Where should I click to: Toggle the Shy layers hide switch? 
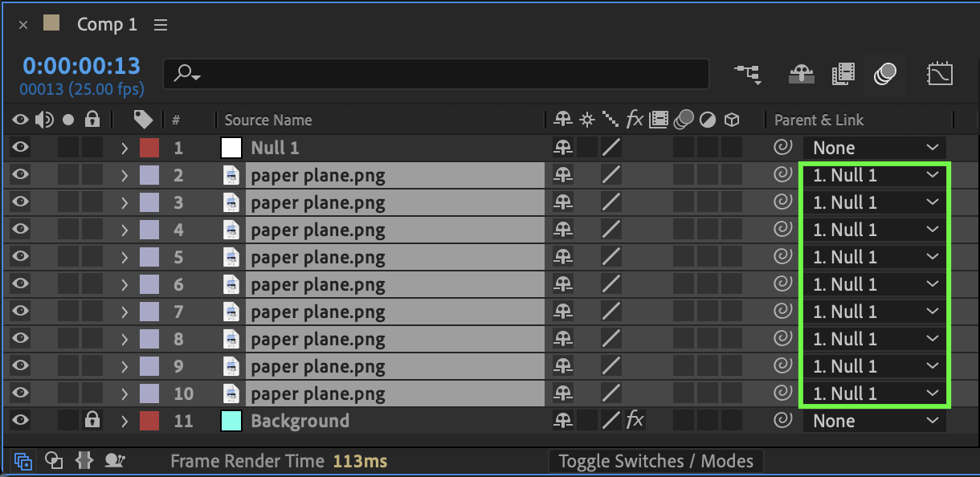point(800,75)
